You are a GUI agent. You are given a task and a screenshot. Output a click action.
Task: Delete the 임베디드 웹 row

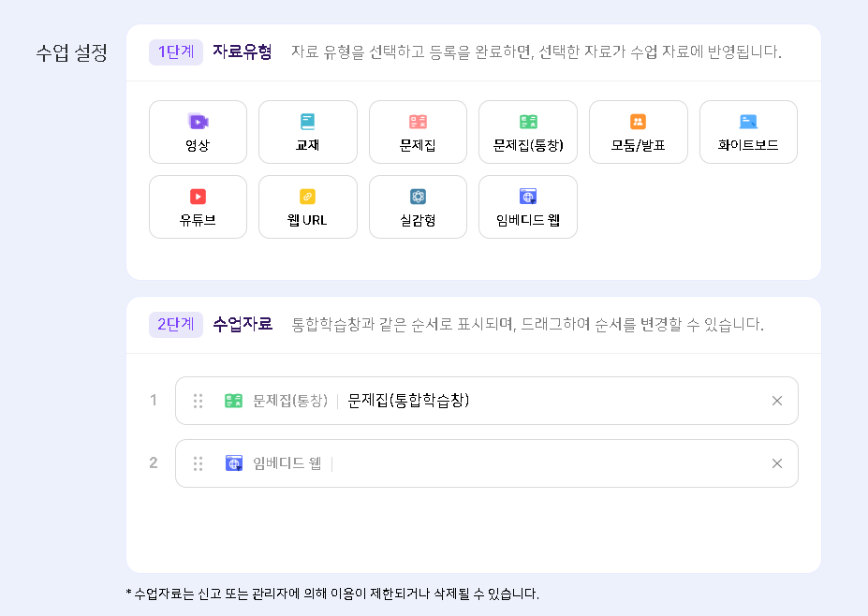776,463
